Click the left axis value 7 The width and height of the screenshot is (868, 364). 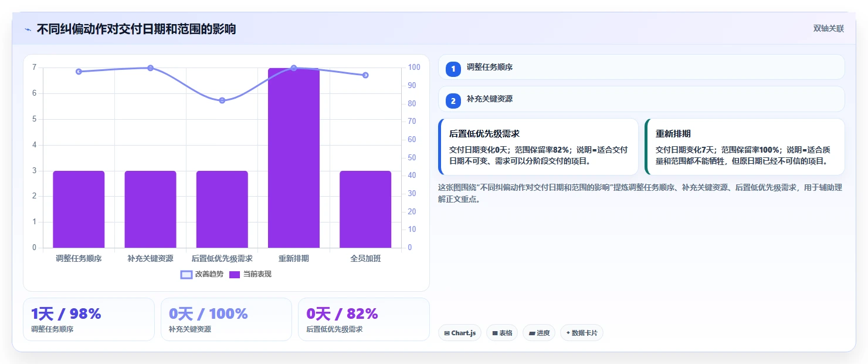coord(35,68)
